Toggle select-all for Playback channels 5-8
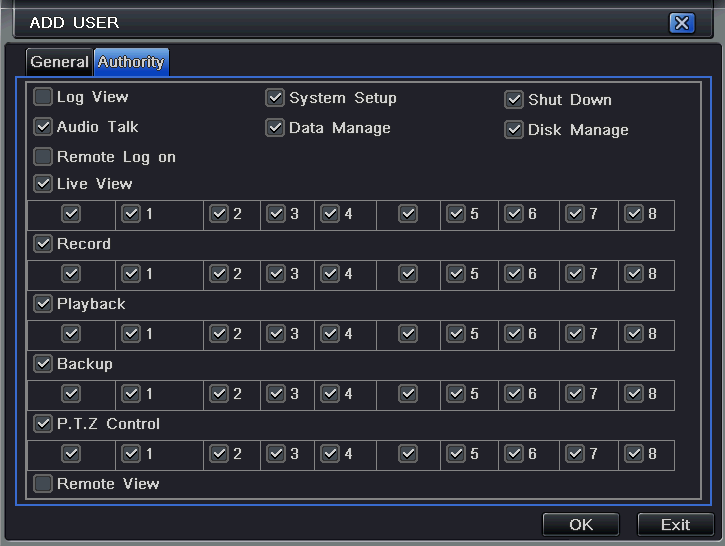This screenshot has width=725, height=546. point(408,334)
